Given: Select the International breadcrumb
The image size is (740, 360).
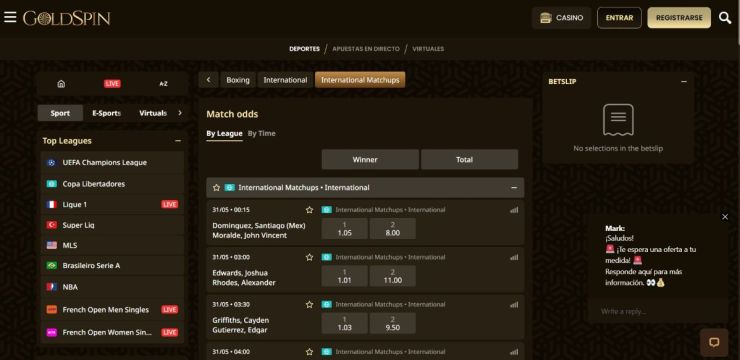Looking at the screenshot, I should coord(285,80).
